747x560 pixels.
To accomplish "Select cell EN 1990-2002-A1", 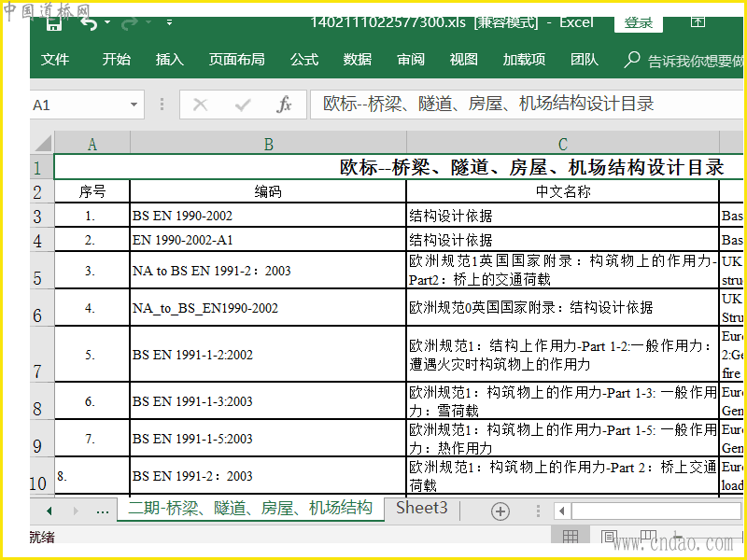I will pyautogui.click(x=268, y=240).
